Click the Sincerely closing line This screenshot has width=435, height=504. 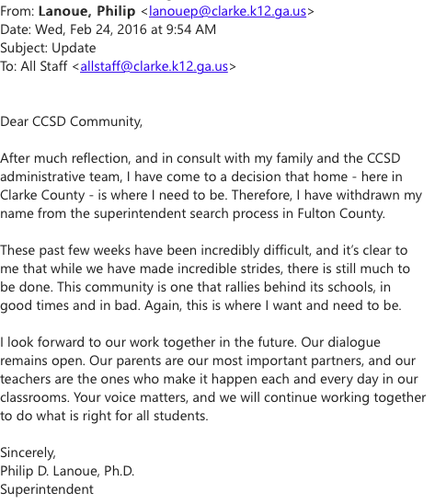click(x=28, y=452)
